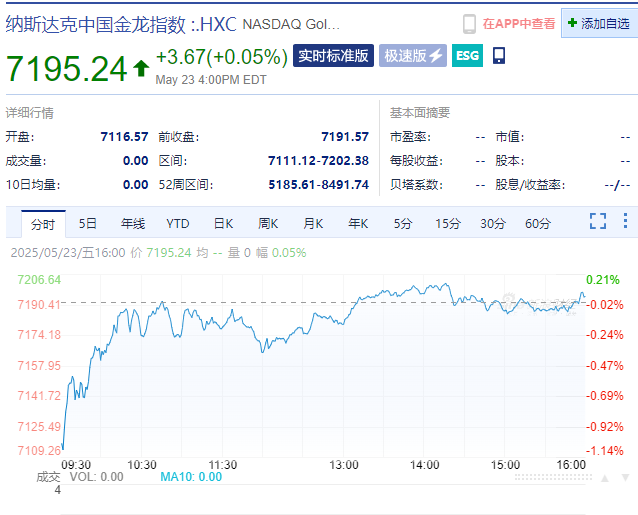This screenshot has height=515, width=638.
Task: Click the 13:00 time axis label
Action: coord(344,465)
